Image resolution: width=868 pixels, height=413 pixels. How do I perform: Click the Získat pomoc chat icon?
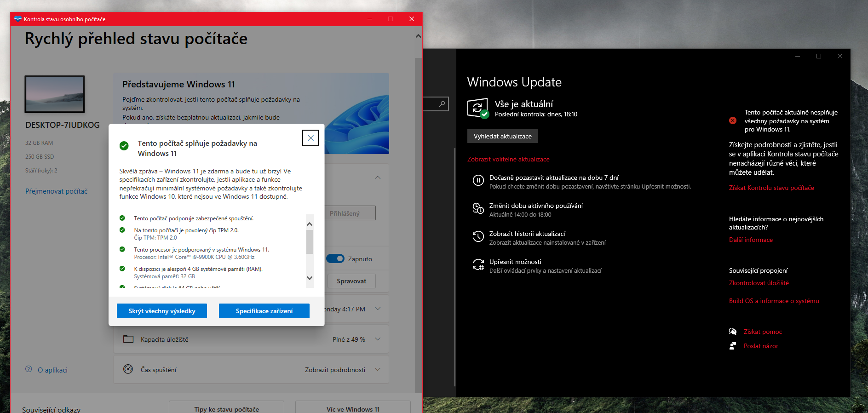click(x=733, y=332)
